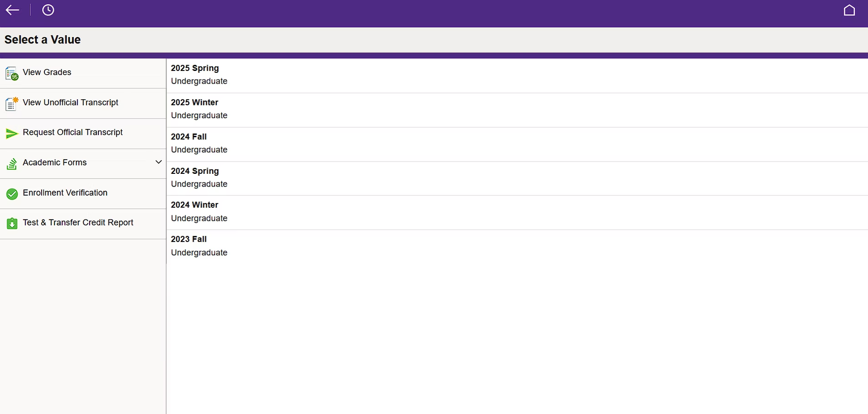The width and height of the screenshot is (868, 414).
Task: Click the Request Official Transcript arrow icon
Action: click(x=12, y=134)
